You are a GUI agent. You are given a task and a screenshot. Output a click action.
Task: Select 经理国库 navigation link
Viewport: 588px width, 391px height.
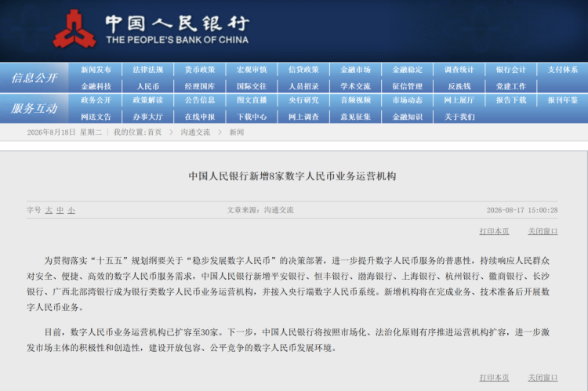coord(200,86)
